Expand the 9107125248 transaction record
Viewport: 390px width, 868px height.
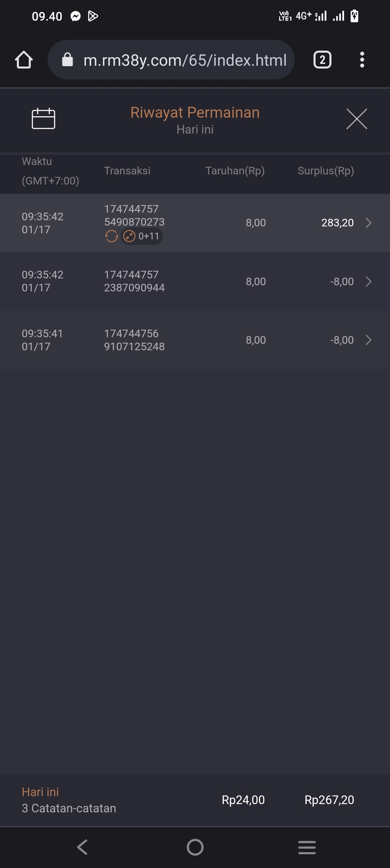(368, 340)
